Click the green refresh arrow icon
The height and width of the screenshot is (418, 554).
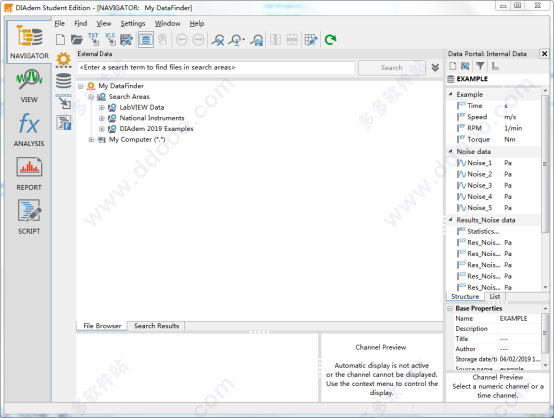click(x=330, y=40)
